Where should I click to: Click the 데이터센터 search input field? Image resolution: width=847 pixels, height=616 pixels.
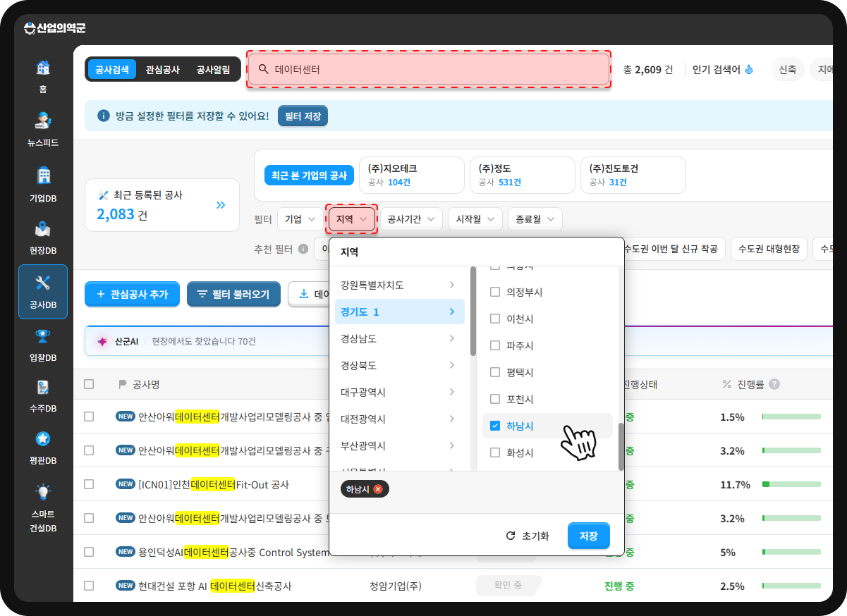click(x=429, y=70)
